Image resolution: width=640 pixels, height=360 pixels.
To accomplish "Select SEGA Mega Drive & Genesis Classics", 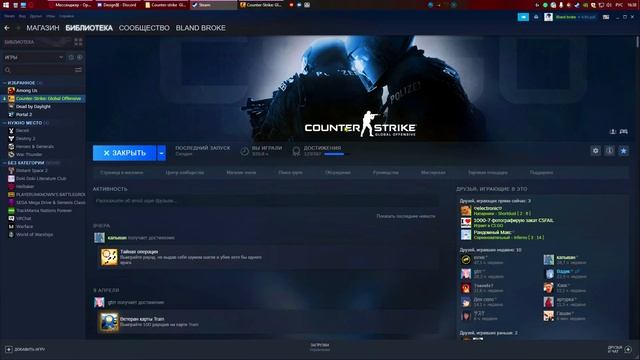I will pyautogui.click(x=50, y=202).
